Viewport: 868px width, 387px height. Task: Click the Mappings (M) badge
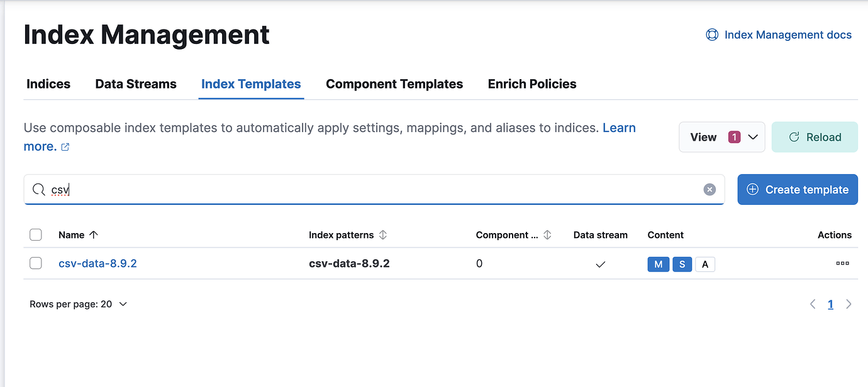[x=658, y=264]
